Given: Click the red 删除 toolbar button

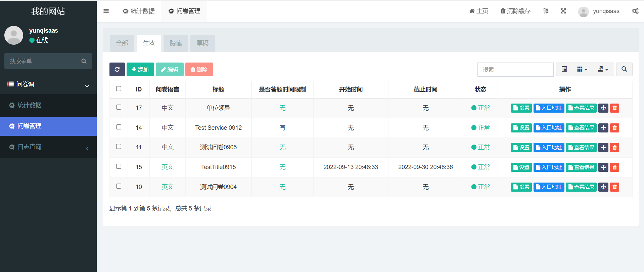Looking at the screenshot, I should click(199, 69).
